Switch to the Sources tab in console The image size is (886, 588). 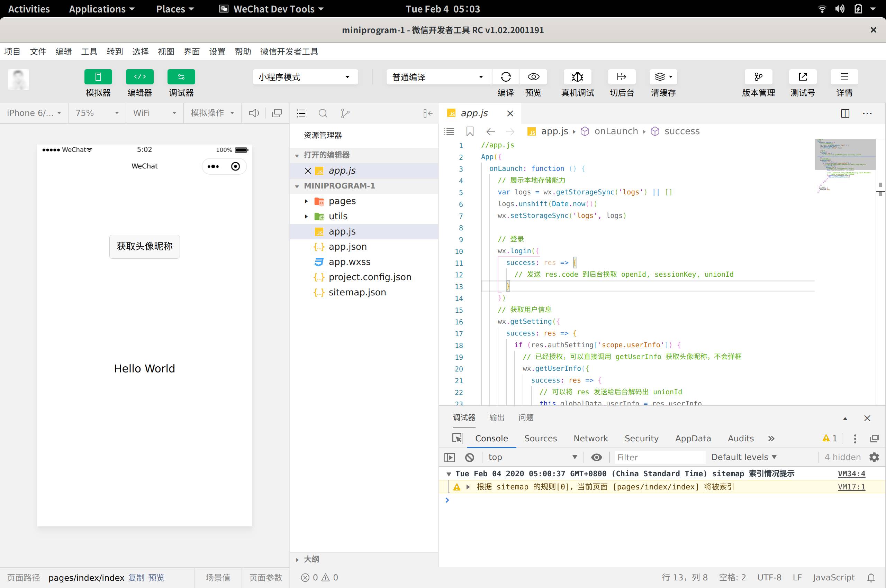click(x=541, y=438)
